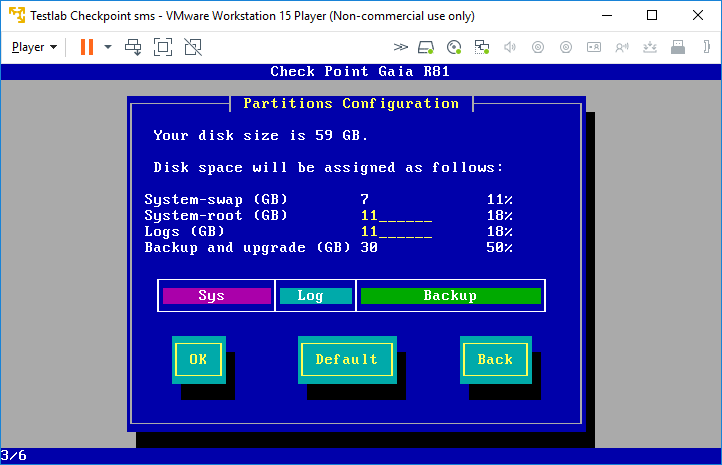Expand the device toolbar chevron
Image resolution: width=722 pixels, height=465 pixels.
point(401,47)
